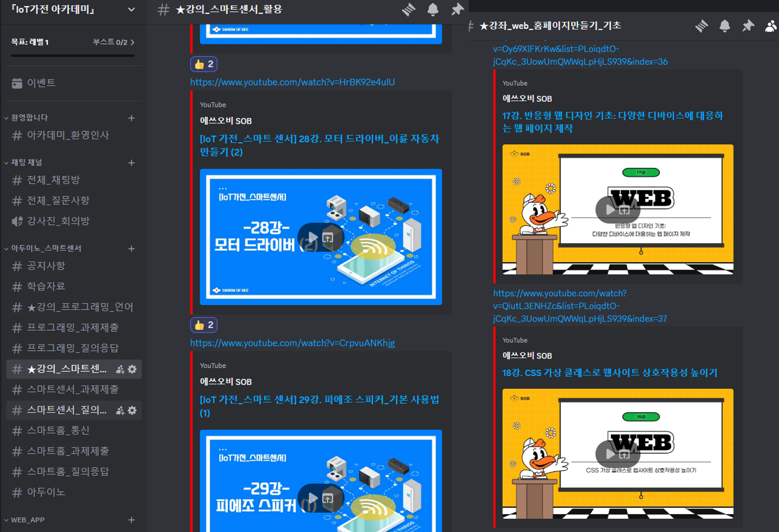Screen dimensions: 779x532
Task: Open pinned messages in ★강좌_web channel
Action: tap(748, 26)
